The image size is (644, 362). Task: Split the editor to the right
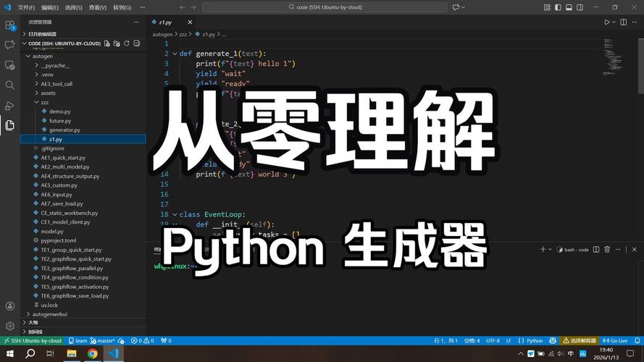point(624,22)
